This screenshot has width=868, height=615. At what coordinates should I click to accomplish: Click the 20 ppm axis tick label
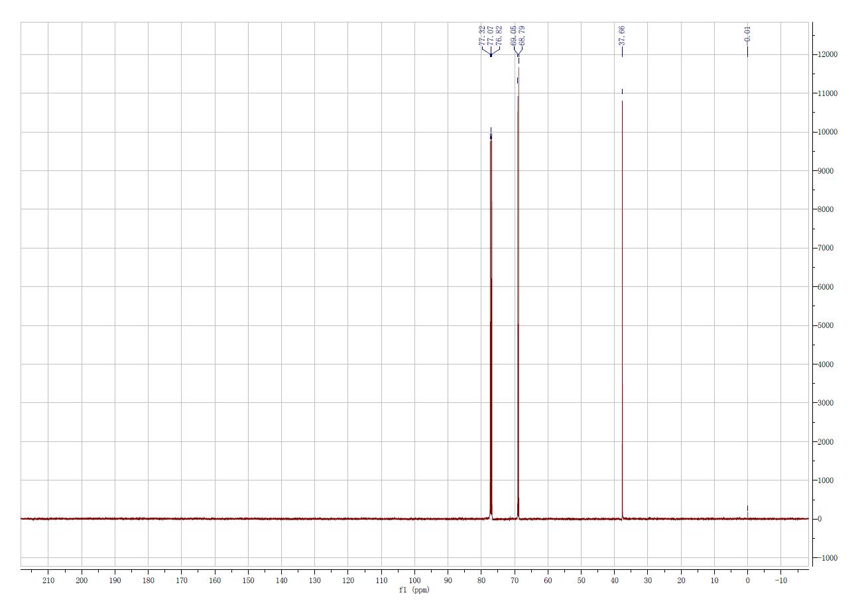click(x=681, y=581)
